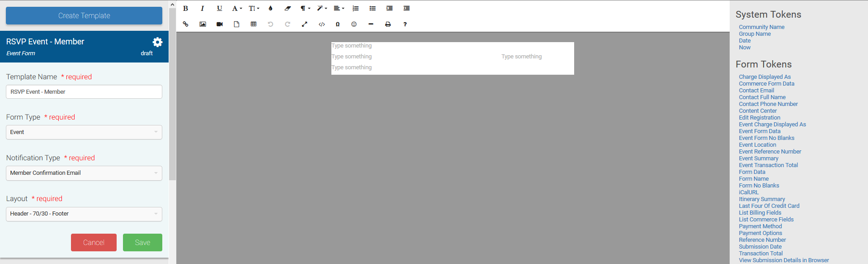Insert an emoticon using the smiley icon
Image resolution: width=868 pixels, height=264 pixels.
(354, 24)
